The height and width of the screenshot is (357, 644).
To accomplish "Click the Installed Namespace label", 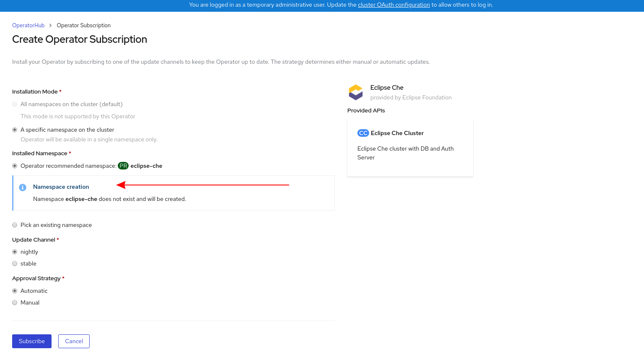I will [40, 153].
